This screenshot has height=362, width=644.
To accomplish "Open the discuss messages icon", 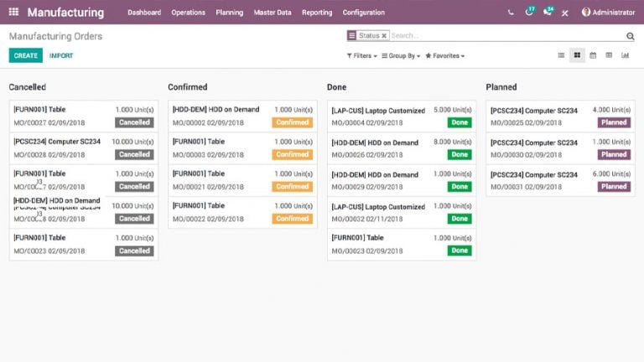I will tap(548, 12).
